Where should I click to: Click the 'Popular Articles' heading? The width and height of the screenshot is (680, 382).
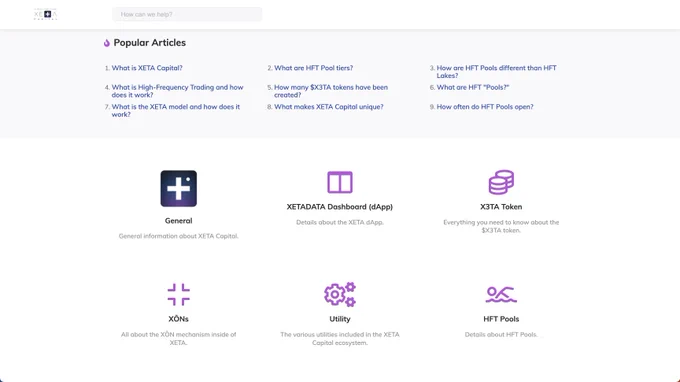pos(150,42)
